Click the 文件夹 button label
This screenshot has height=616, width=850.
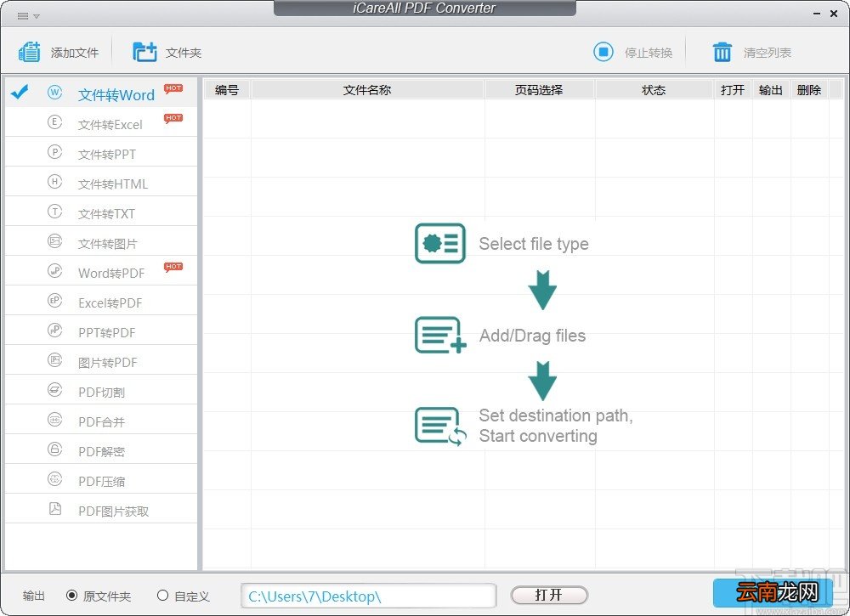pyautogui.click(x=184, y=53)
